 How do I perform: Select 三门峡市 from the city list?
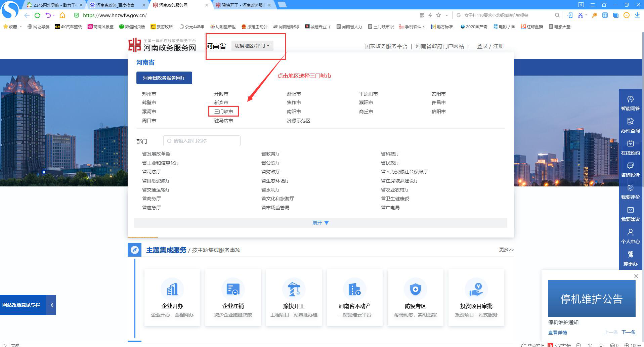(224, 111)
